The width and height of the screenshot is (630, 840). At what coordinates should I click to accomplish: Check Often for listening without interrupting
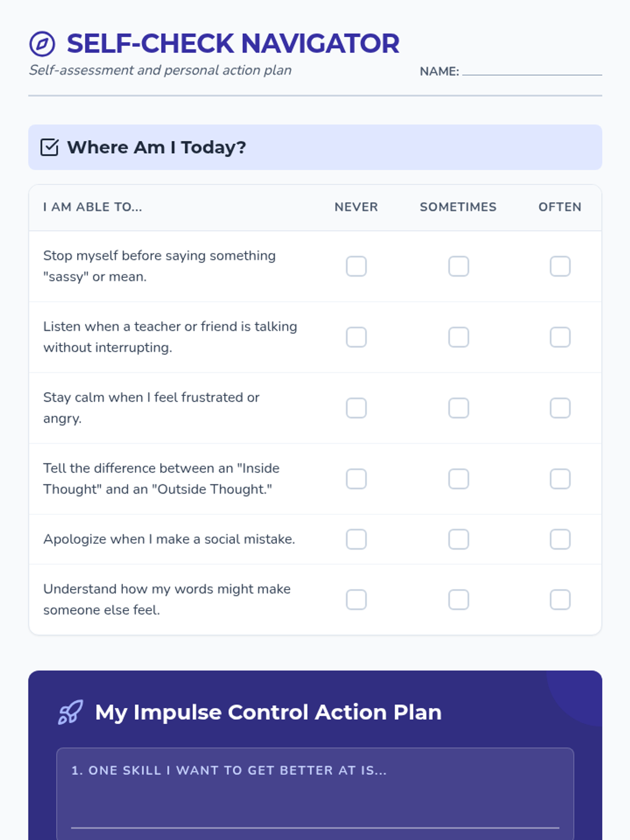click(x=560, y=337)
